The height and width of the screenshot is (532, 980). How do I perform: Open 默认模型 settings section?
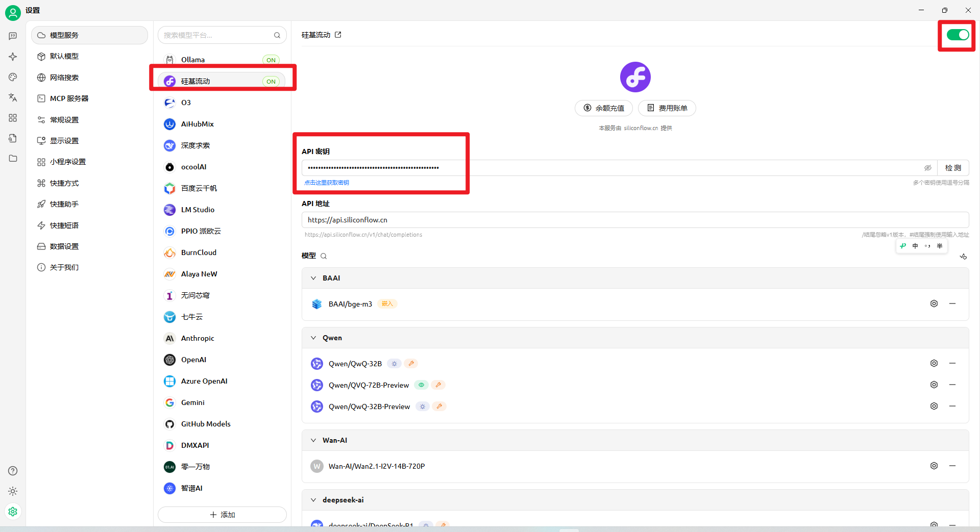point(89,56)
